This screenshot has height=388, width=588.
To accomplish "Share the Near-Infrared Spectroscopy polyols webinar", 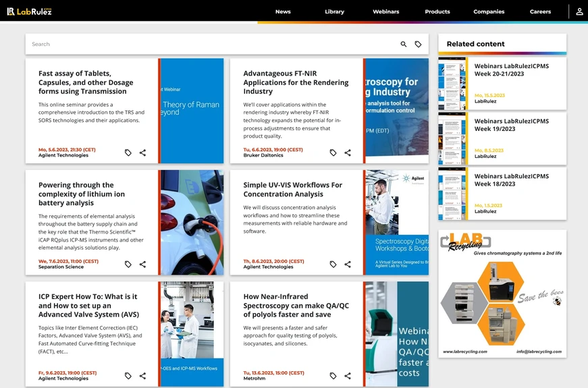I will pyautogui.click(x=348, y=376).
